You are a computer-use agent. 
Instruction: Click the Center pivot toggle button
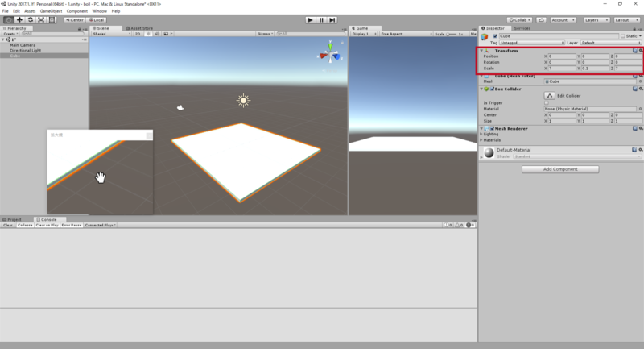(x=74, y=19)
